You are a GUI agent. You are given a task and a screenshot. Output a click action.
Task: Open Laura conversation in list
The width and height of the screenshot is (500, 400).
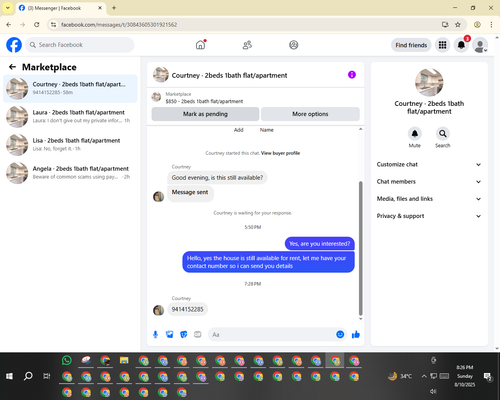pos(70,117)
